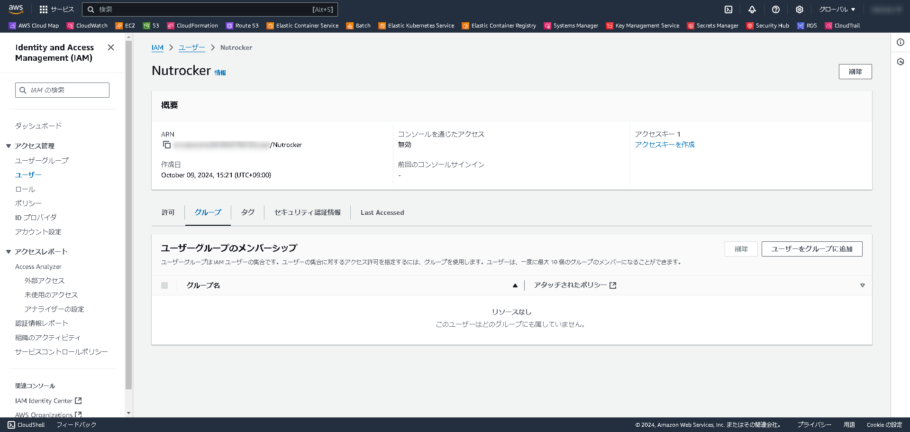Click the sidebar vertical scrollbar
Image resolution: width=910 pixels, height=432 pixels.
[128, 215]
